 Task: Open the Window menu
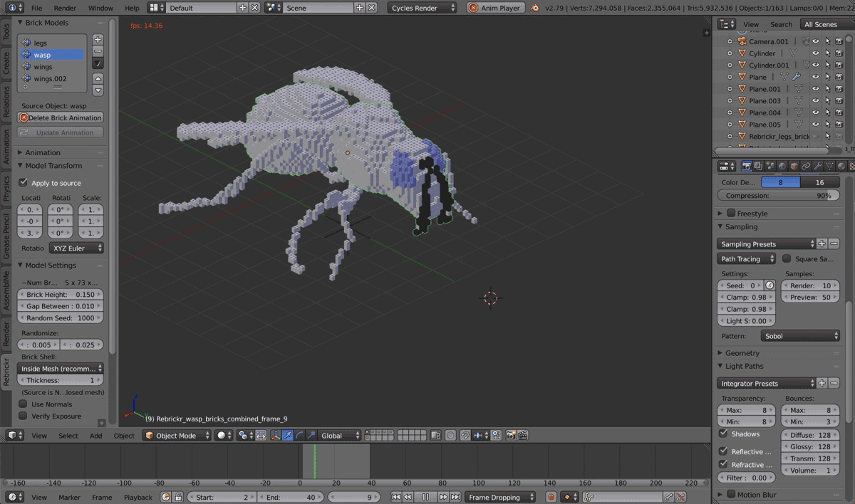pos(100,8)
